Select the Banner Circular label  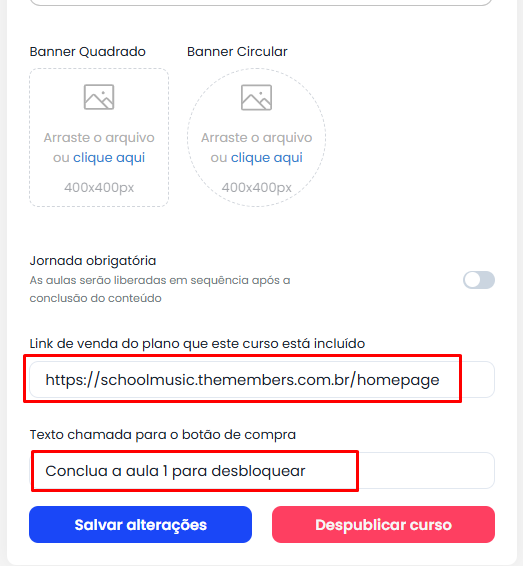point(237,52)
